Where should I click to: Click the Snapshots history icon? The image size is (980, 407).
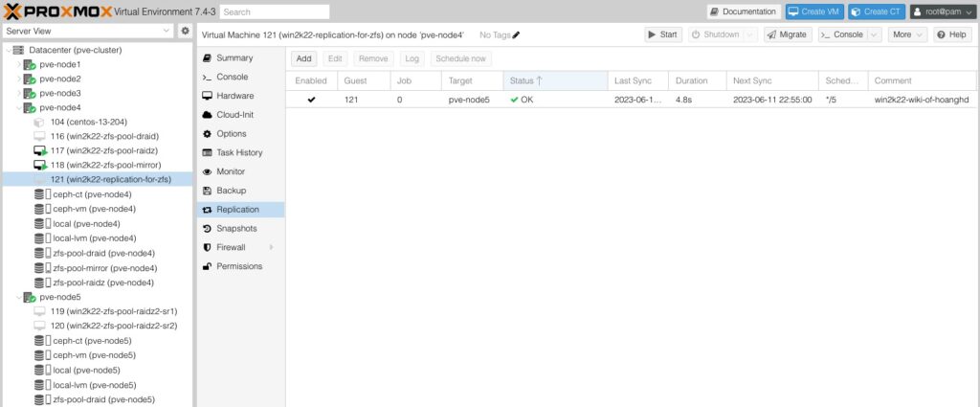coord(207,228)
